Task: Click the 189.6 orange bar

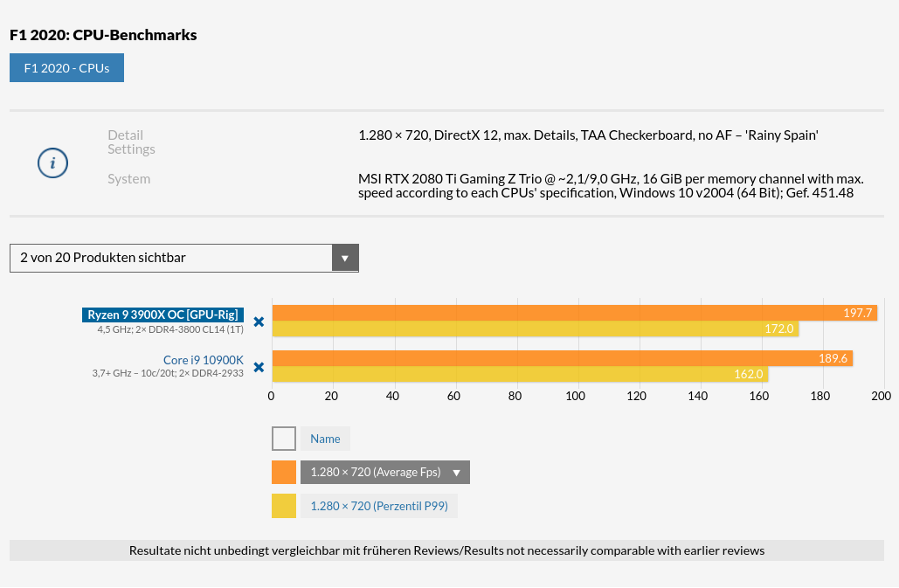Action: 563,358
